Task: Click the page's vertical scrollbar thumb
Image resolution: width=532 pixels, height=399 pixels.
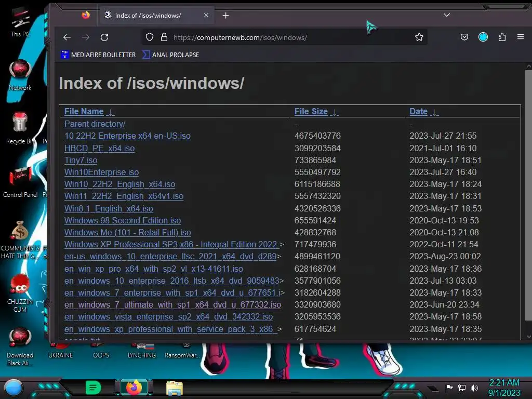Action: pos(528,195)
